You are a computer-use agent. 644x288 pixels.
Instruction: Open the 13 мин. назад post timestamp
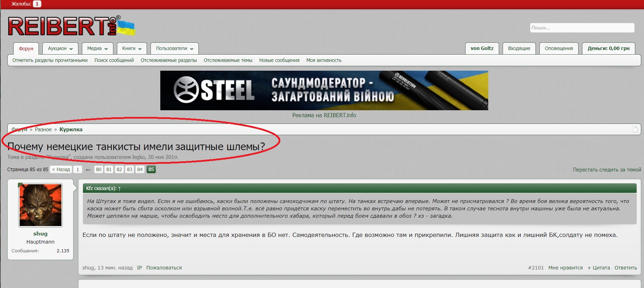pos(115,268)
